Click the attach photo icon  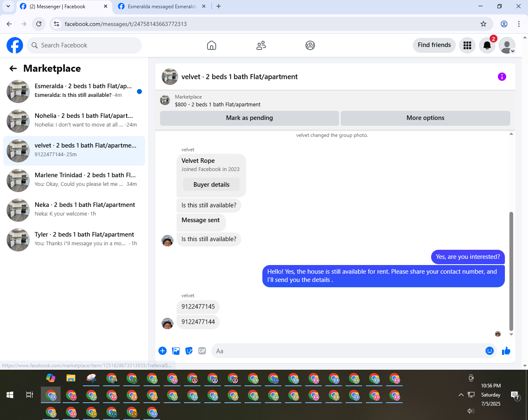coord(176,351)
